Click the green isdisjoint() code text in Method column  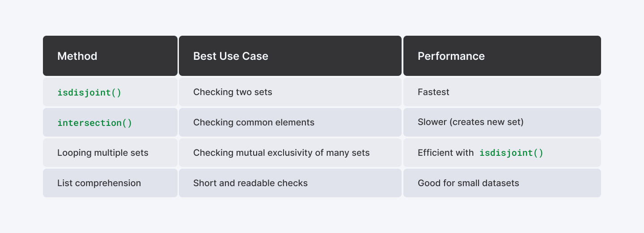(89, 92)
